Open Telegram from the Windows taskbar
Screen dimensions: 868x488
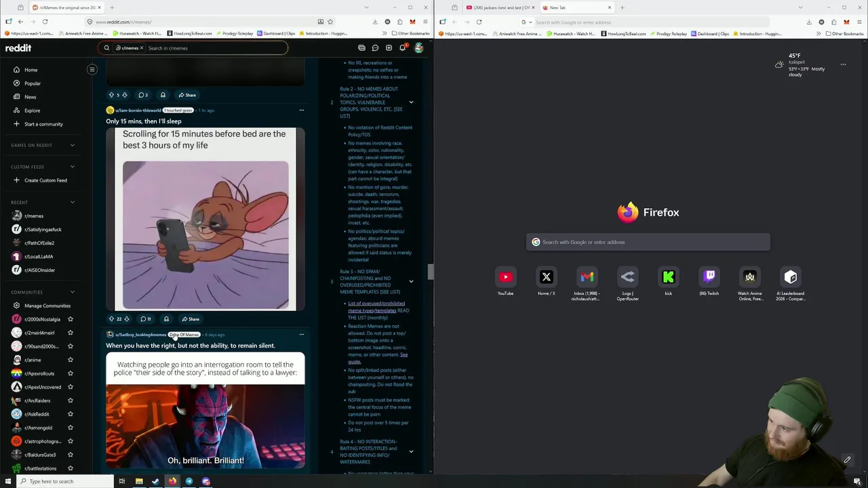[x=189, y=481]
